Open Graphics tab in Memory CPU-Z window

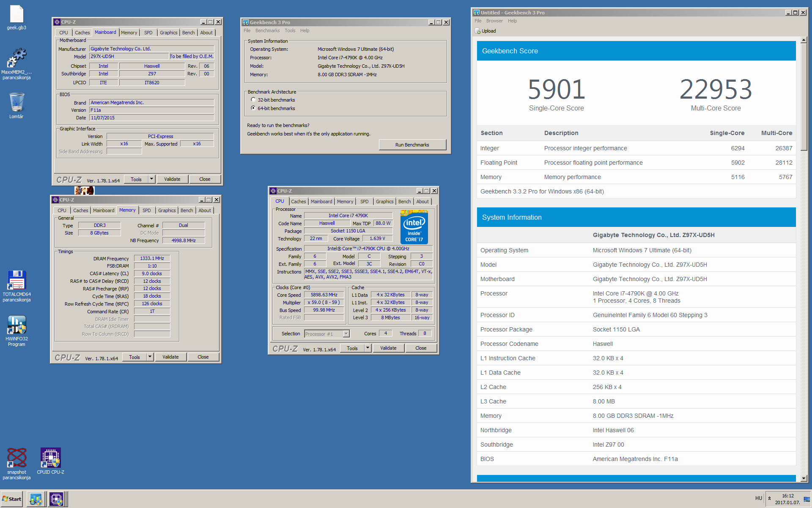tap(167, 210)
